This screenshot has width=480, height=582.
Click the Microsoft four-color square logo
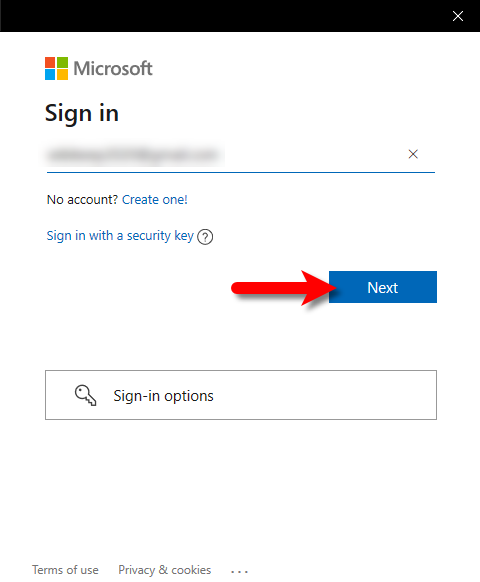point(56,68)
